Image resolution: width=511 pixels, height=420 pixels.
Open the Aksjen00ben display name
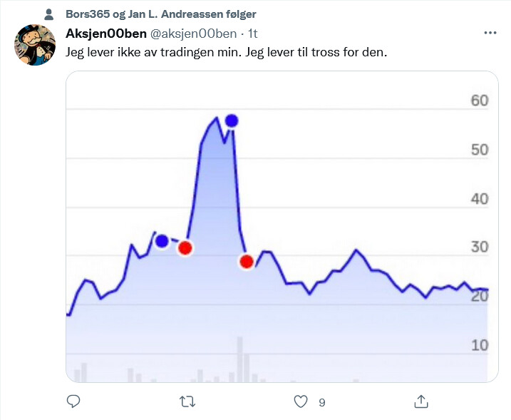106,34
